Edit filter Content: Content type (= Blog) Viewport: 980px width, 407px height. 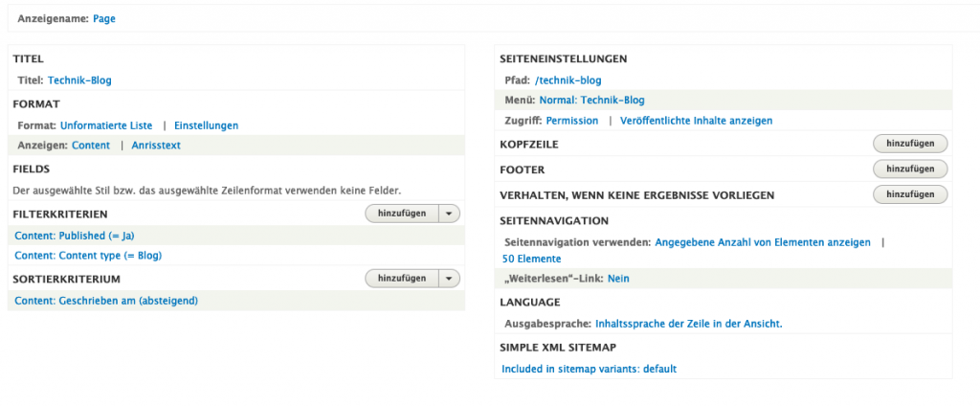tap(88, 256)
